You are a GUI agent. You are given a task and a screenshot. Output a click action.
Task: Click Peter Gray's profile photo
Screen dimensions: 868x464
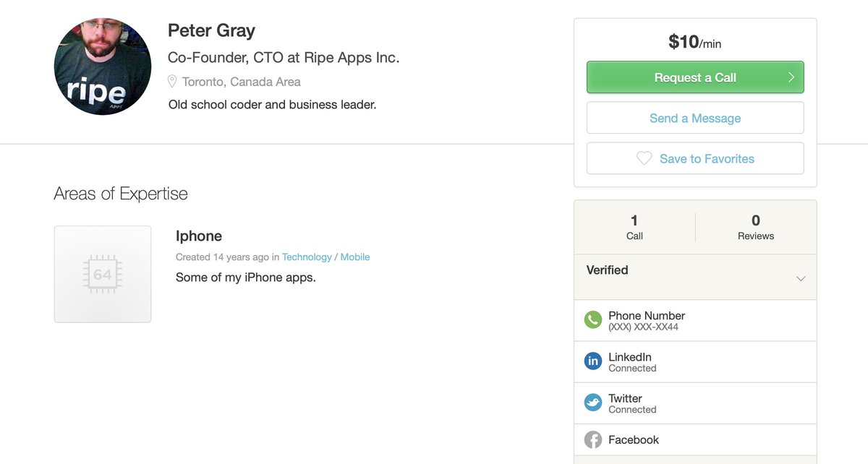click(103, 66)
